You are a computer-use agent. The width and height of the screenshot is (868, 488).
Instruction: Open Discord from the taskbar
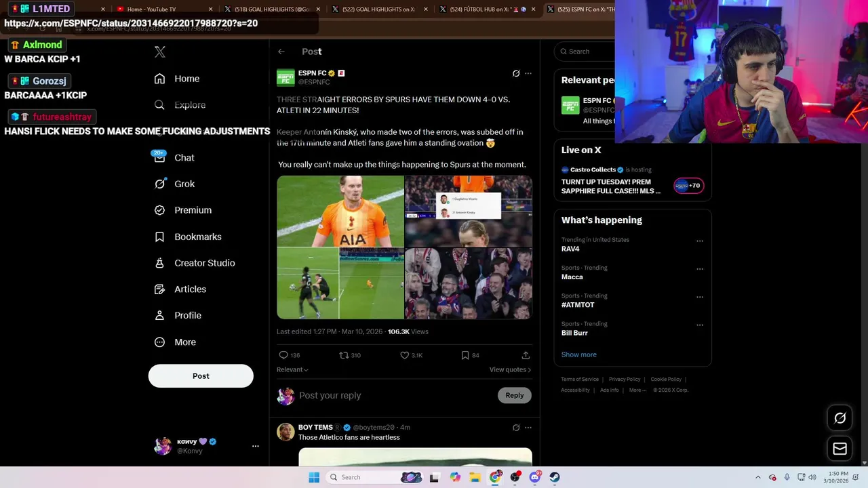(535, 477)
